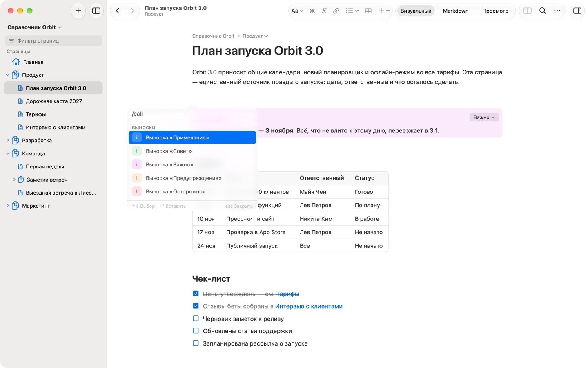Apply italic formatting with the К icon
Screen dimensions: 588x368
click(324, 11)
